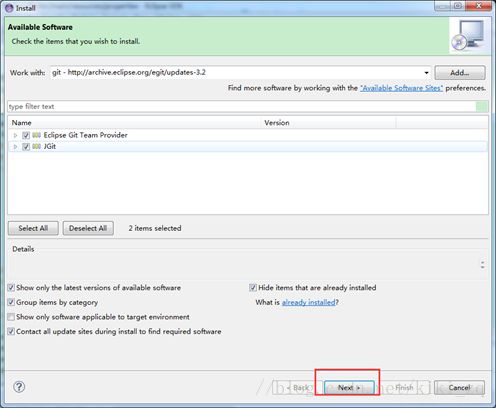Toggle Show only the latest versions checkbox
Viewport: 496px width, 408px height.
coord(11,287)
